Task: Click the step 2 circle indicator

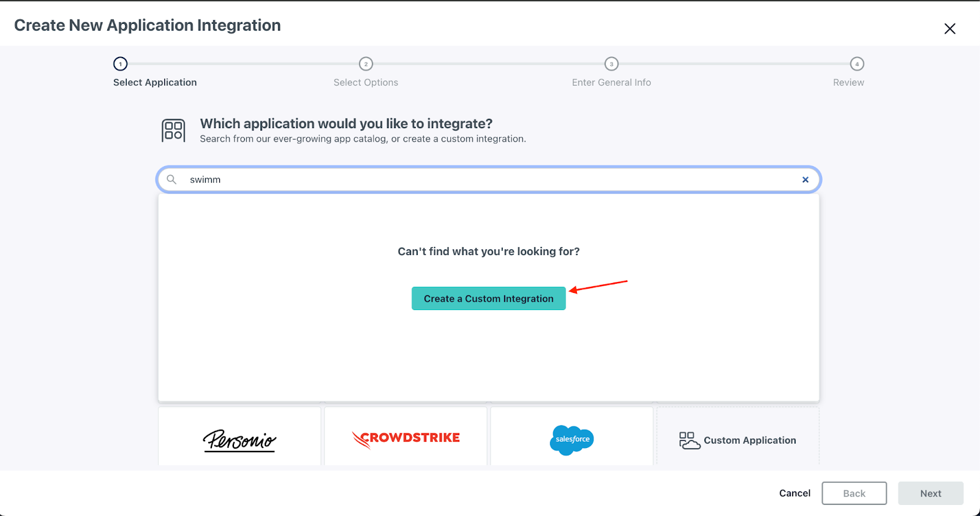Action: click(366, 64)
